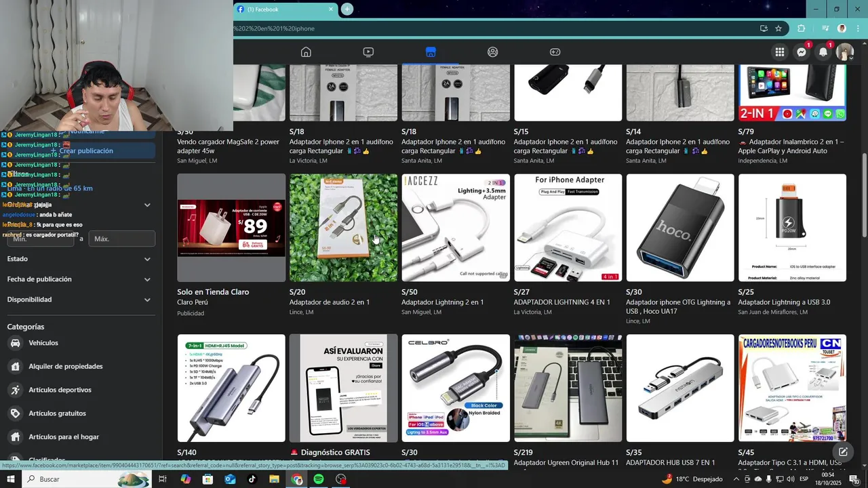The image size is (868, 488).
Task: Go to Facebook Home icon
Action: 306,52
